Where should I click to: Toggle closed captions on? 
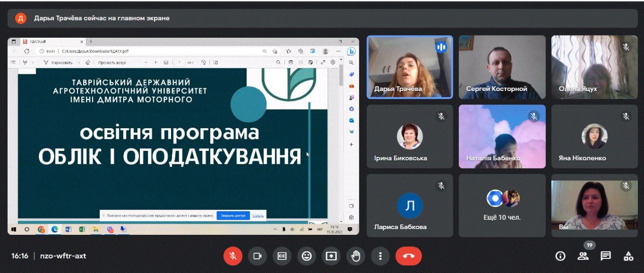282,256
